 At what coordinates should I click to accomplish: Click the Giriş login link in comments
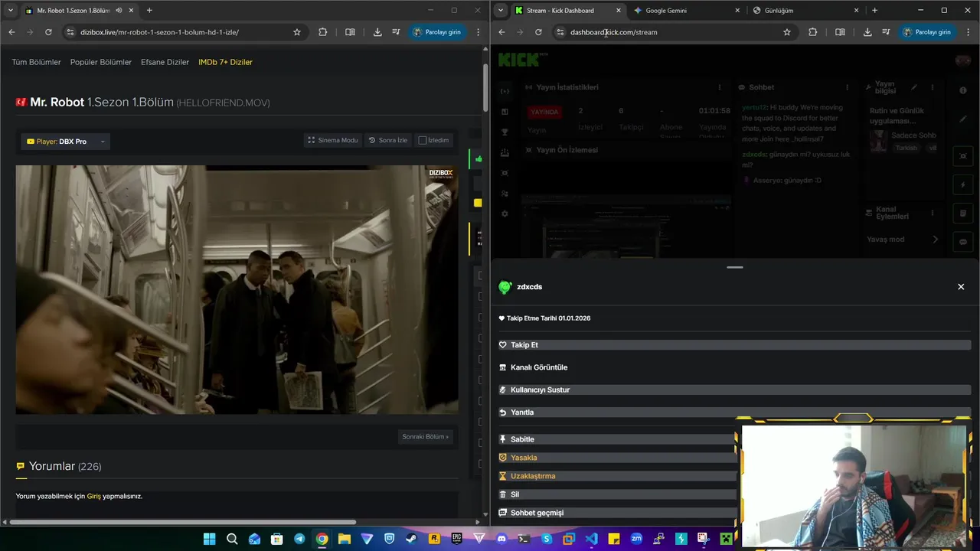click(93, 496)
